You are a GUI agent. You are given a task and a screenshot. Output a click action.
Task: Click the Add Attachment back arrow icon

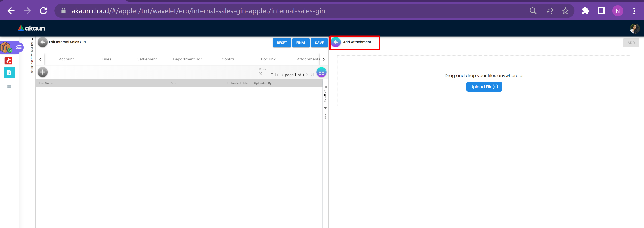336,42
